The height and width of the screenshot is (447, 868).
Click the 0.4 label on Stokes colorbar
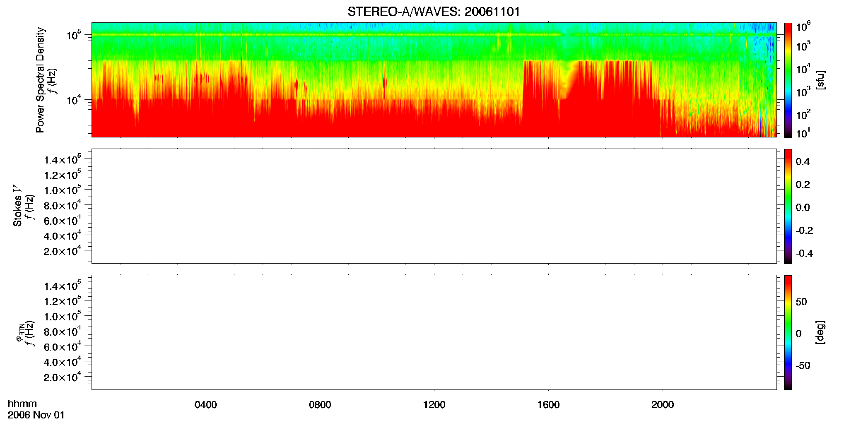point(803,162)
